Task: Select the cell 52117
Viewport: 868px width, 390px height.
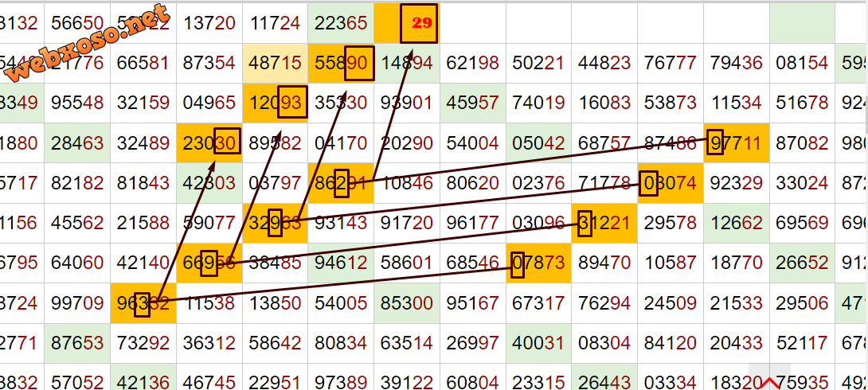Action: [x=802, y=344]
